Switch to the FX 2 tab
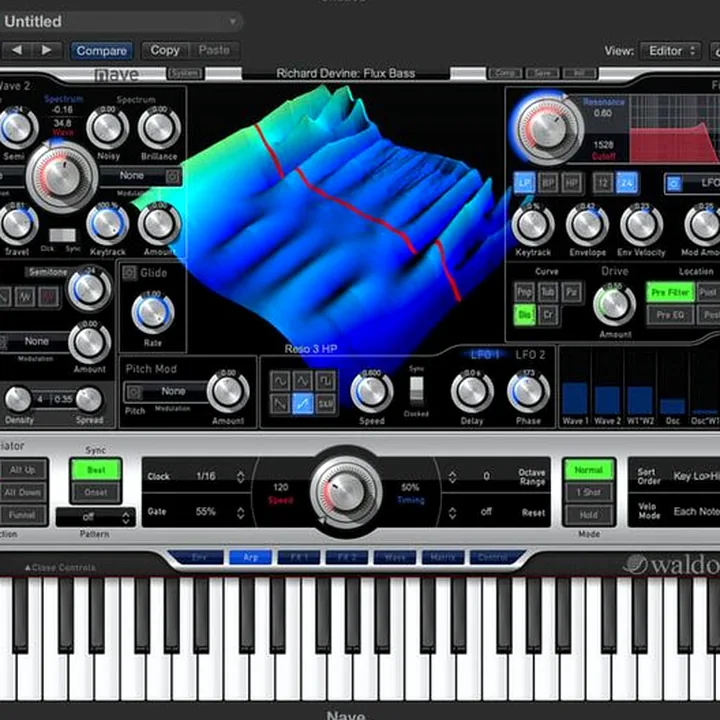 (347, 557)
